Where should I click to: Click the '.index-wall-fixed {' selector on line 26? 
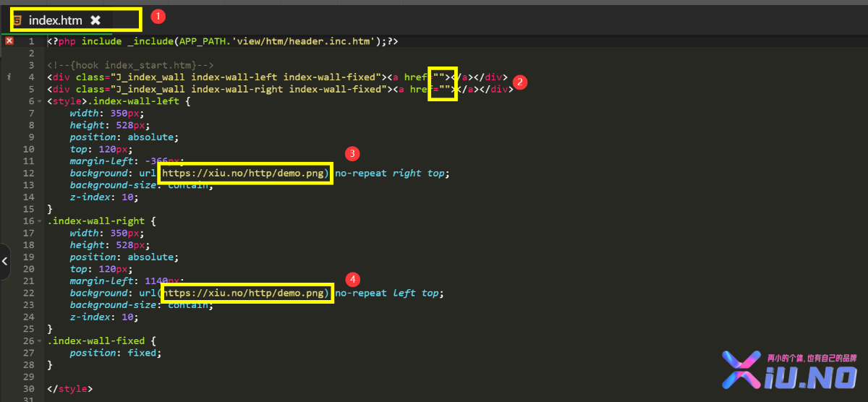coord(102,341)
